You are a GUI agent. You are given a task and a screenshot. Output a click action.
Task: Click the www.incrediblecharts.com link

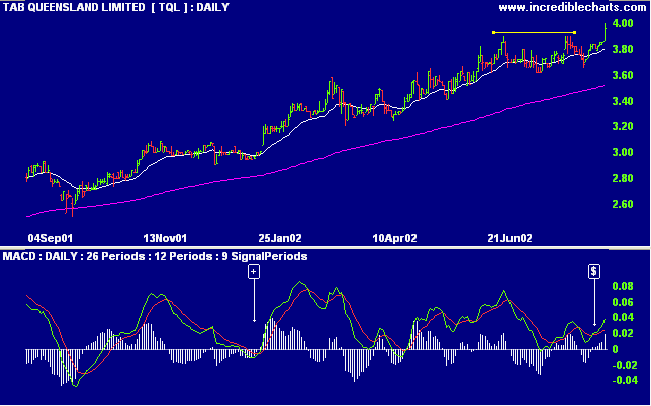575,7
